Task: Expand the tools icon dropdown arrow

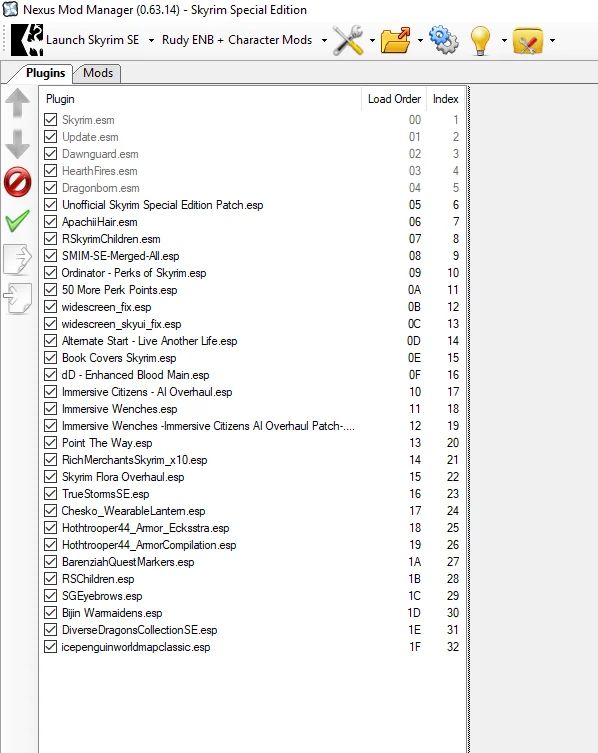Action: point(372,40)
